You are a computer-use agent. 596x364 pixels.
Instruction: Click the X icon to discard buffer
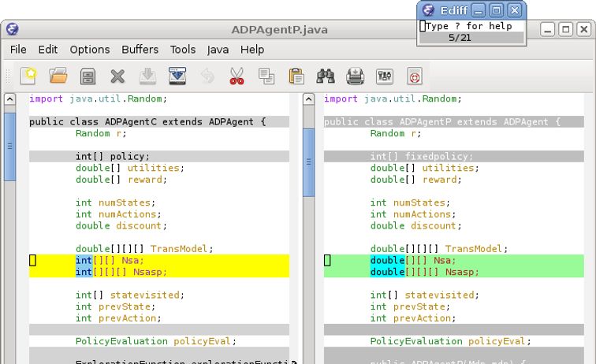[117, 76]
